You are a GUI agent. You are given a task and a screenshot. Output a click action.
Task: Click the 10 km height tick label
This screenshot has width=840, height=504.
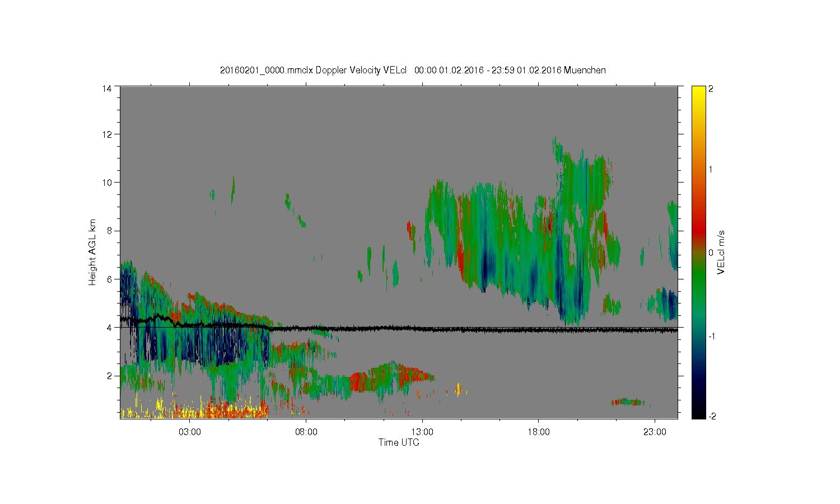point(108,183)
